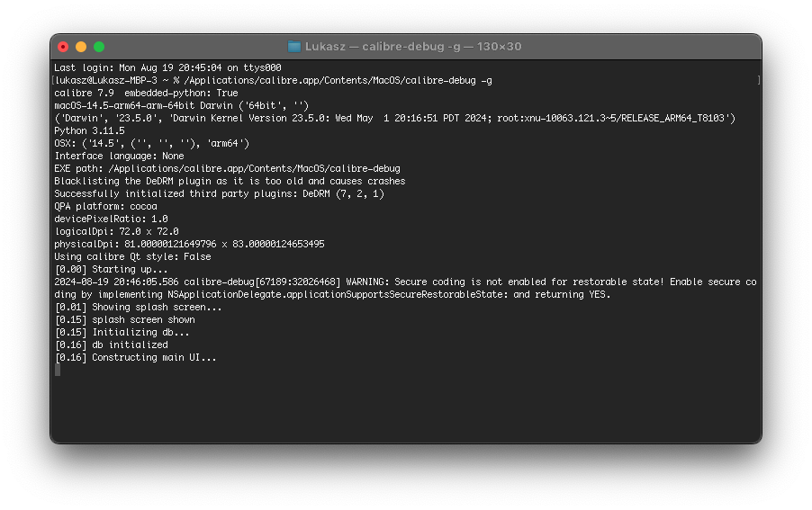Click the 'Last login: Mon Aug 19' line
The width and height of the screenshot is (812, 510).
(167, 67)
